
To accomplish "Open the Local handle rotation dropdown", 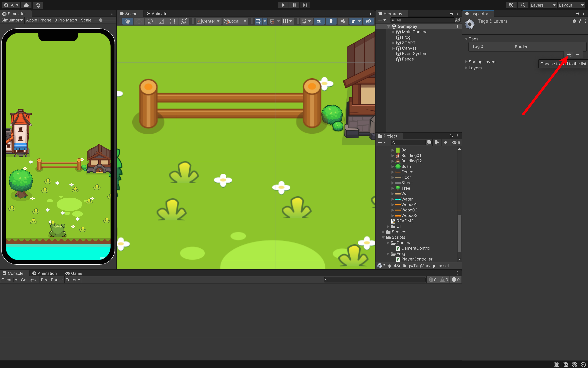I will tap(235, 21).
